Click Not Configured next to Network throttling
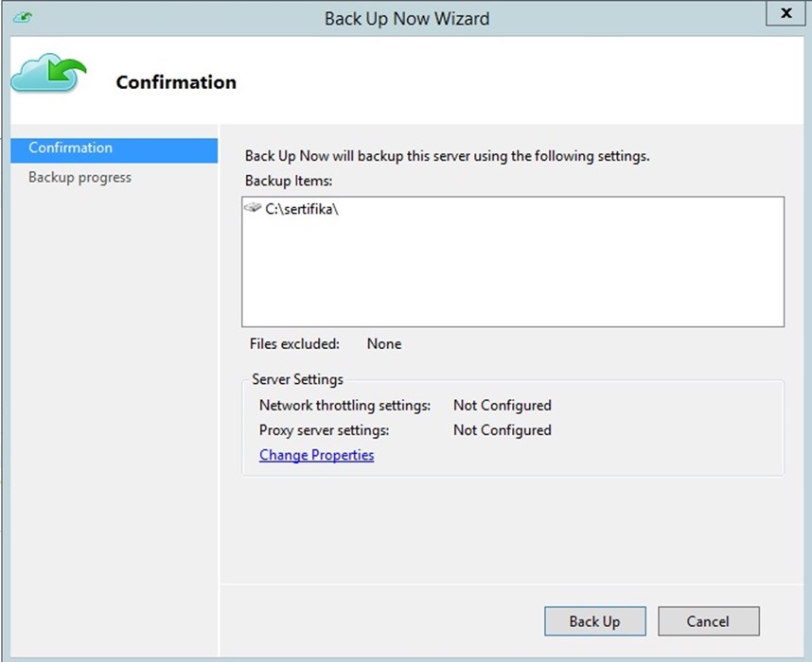812x662 pixels. 503,406
